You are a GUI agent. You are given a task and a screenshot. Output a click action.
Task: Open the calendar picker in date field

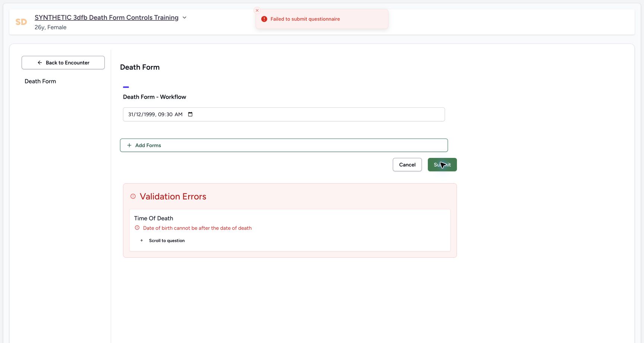[x=190, y=114]
